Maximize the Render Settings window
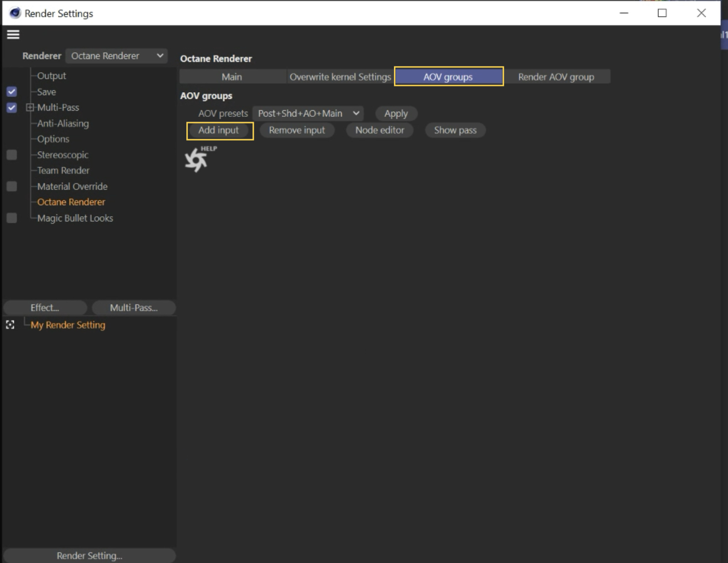The height and width of the screenshot is (563, 728). pyautogui.click(x=662, y=13)
